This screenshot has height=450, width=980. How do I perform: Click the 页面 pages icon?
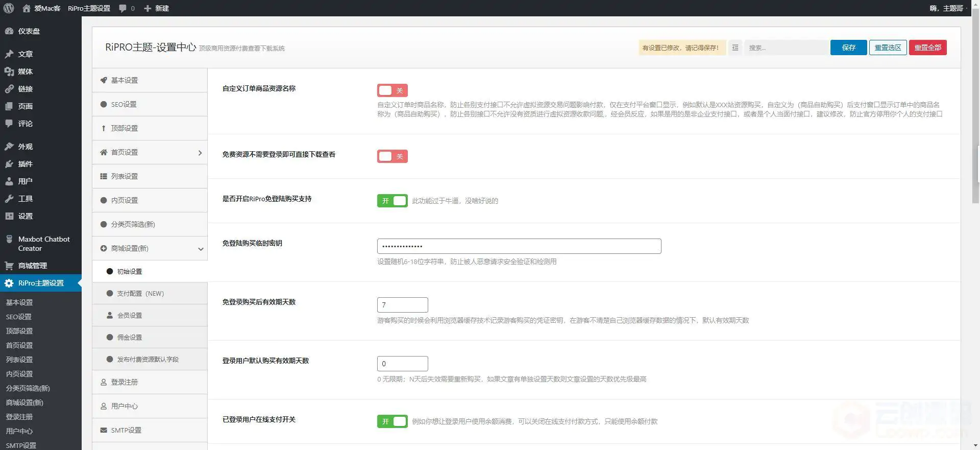click(9, 106)
